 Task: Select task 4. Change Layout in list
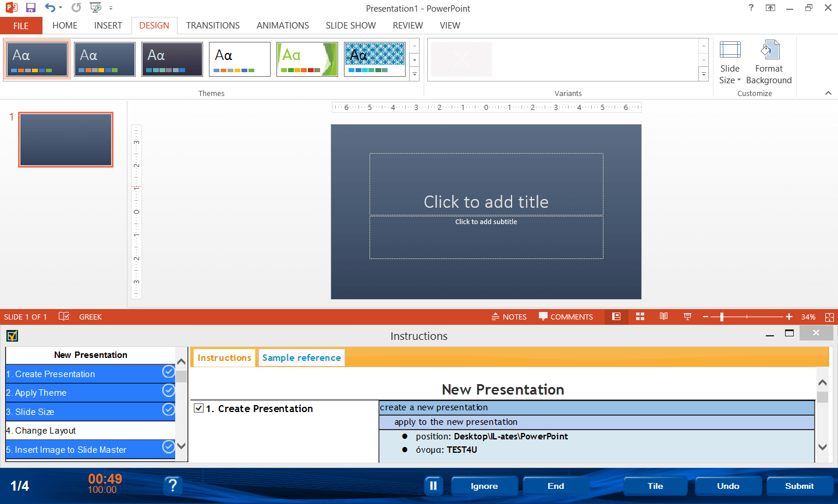(x=90, y=431)
